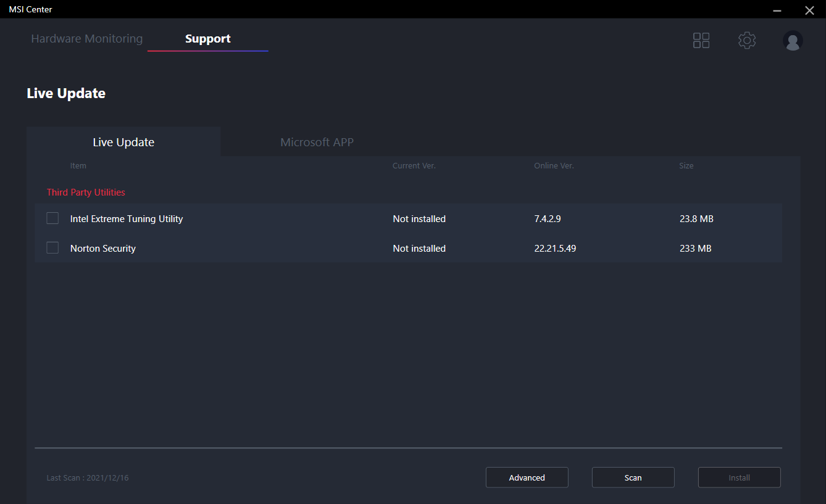Click the 233 MB size value
826x504 pixels.
(695, 249)
